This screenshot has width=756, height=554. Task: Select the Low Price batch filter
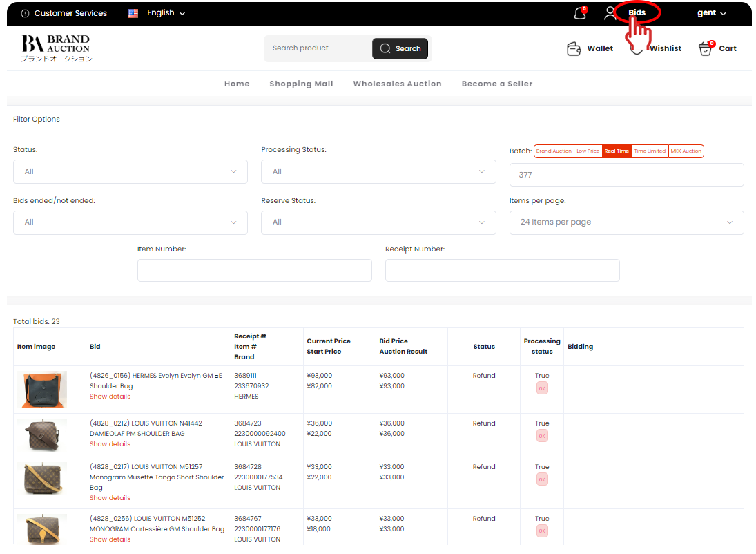pos(588,151)
